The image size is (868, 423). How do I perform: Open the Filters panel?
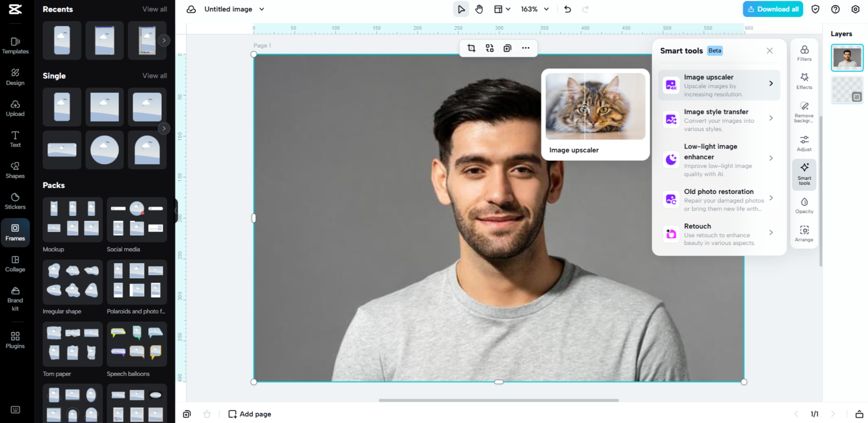[x=804, y=53]
